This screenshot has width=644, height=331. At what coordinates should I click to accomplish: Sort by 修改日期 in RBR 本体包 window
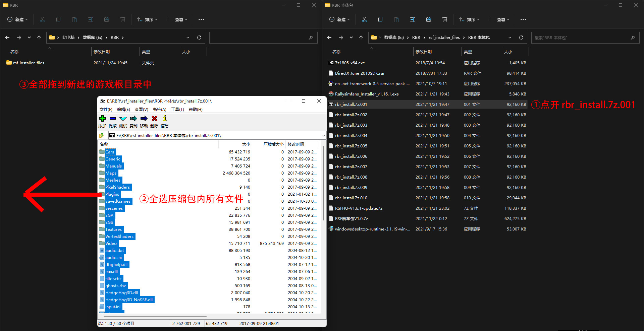click(437, 52)
